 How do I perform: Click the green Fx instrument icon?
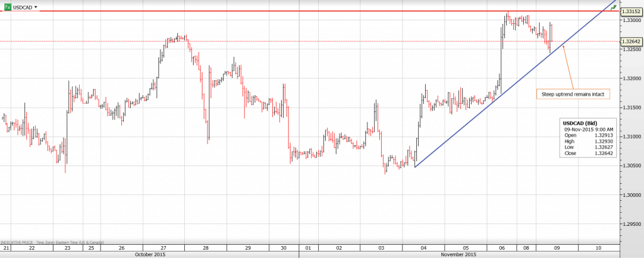pos(7,7)
